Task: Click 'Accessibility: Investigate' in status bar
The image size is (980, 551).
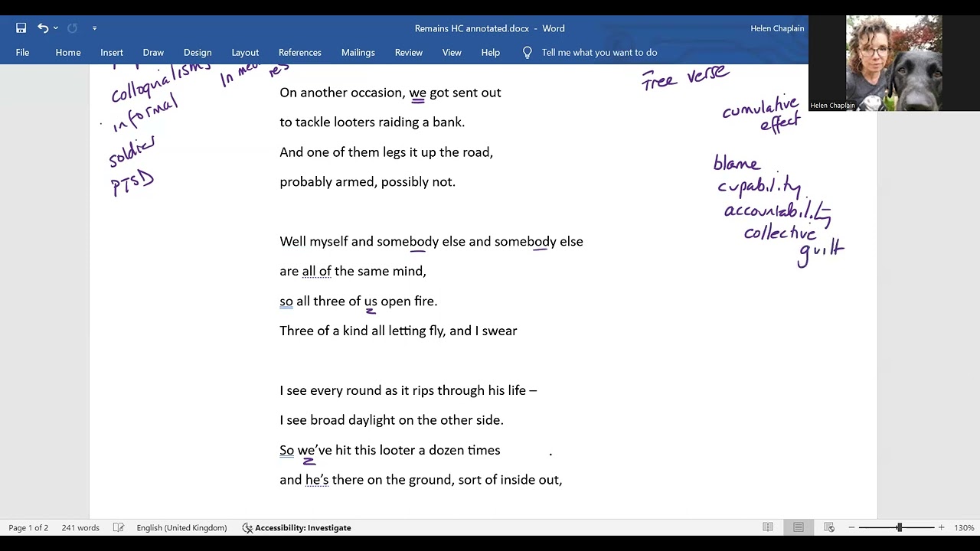Action: [297, 527]
